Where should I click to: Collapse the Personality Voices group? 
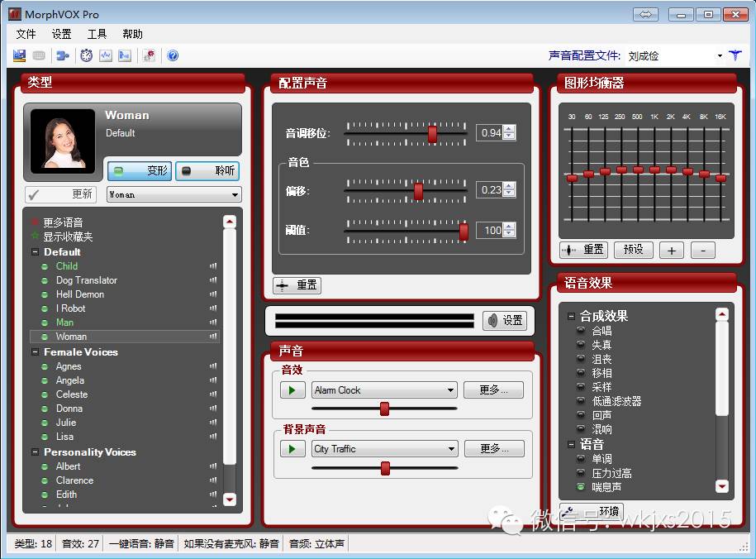point(36,452)
